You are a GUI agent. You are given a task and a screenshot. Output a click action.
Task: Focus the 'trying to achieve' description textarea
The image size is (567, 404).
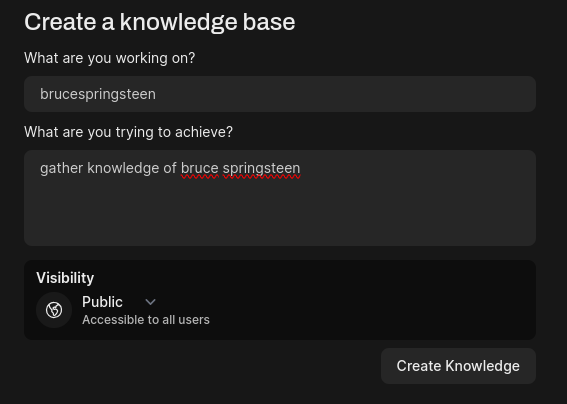coord(280,198)
